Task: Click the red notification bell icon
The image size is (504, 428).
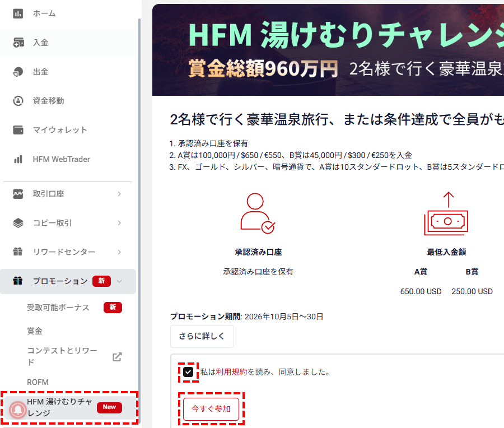Action: [18, 410]
